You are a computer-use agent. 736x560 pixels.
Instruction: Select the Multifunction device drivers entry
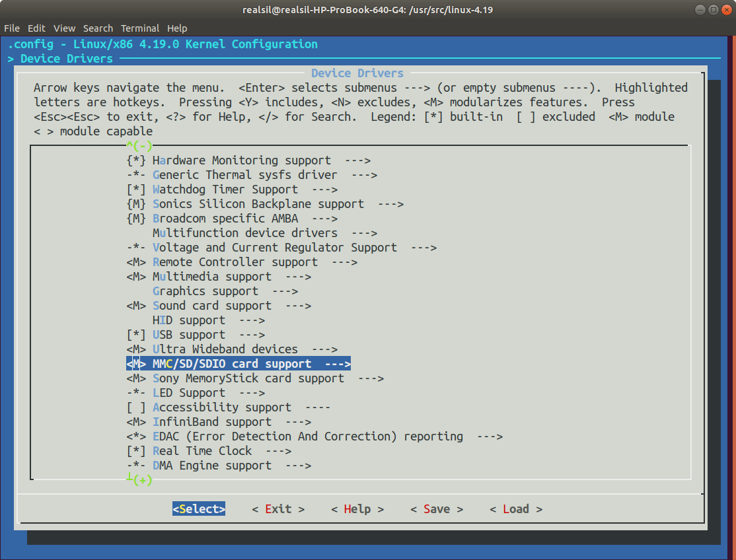[x=244, y=233]
